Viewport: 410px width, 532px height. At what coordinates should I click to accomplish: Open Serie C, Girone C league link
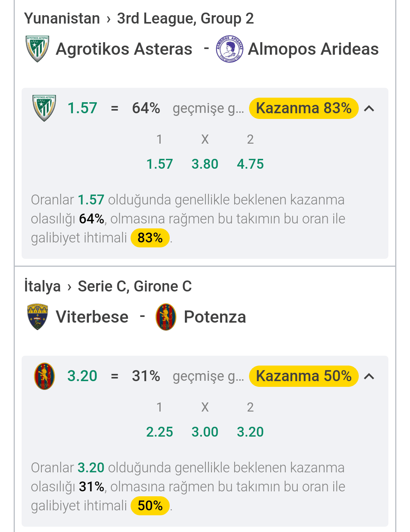[135, 286]
